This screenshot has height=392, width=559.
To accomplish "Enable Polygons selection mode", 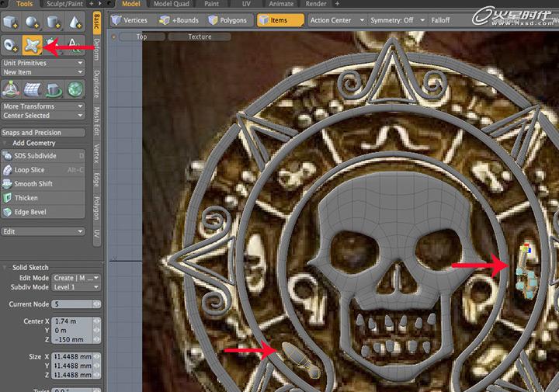I will point(227,20).
